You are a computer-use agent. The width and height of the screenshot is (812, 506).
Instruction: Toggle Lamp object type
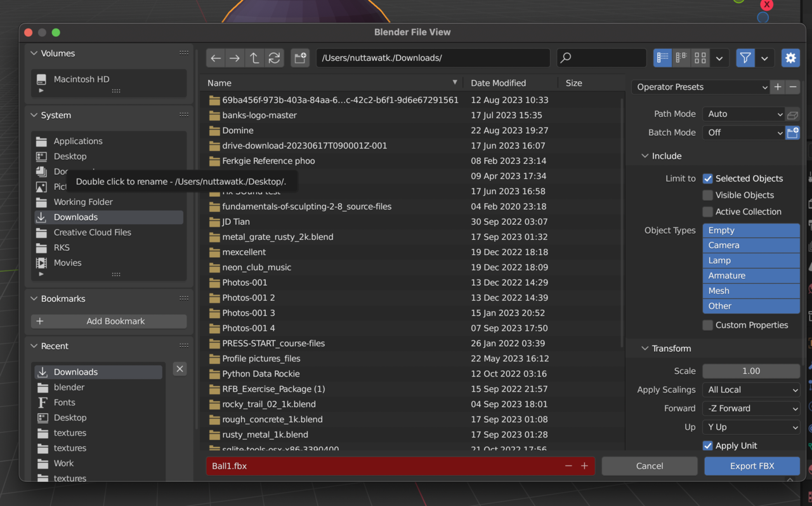point(751,260)
